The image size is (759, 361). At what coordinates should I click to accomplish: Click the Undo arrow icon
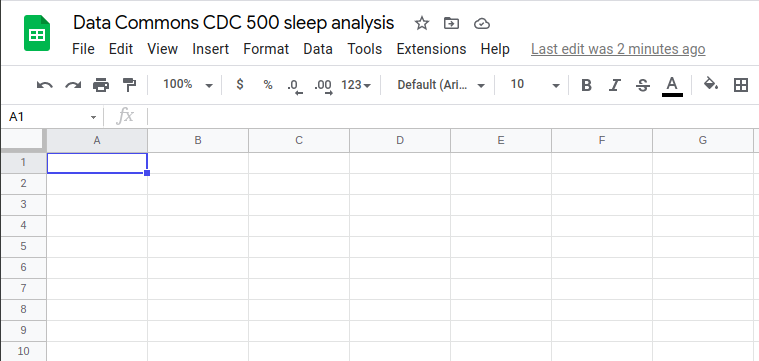click(45, 85)
